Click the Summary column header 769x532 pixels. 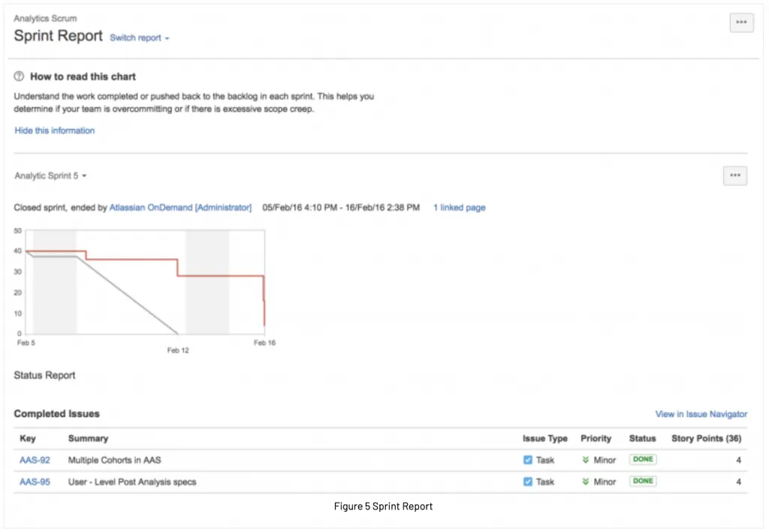pyautogui.click(x=89, y=438)
